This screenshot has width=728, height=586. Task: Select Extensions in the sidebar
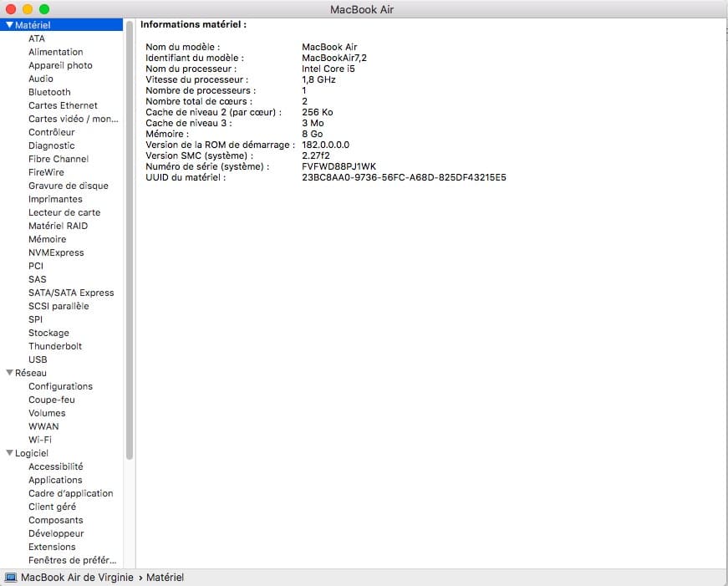click(x=52, y=547)
